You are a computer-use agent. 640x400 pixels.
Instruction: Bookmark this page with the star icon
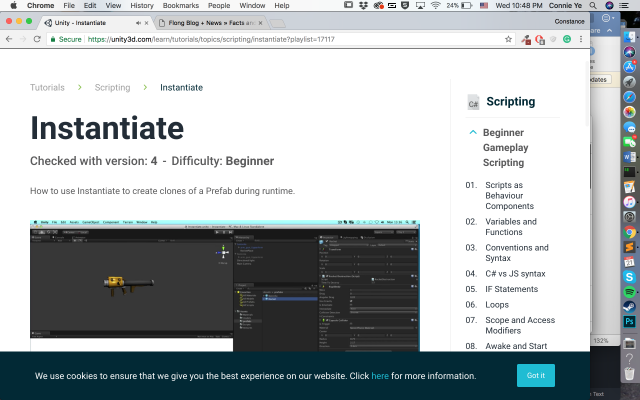tap(508, 39)
